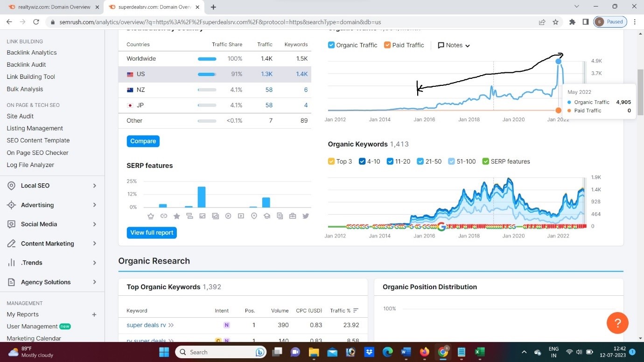This screenshot has height=362, width=644.
Task: Click the Local SEO location pin icon
Action: (x=12, y=186)
